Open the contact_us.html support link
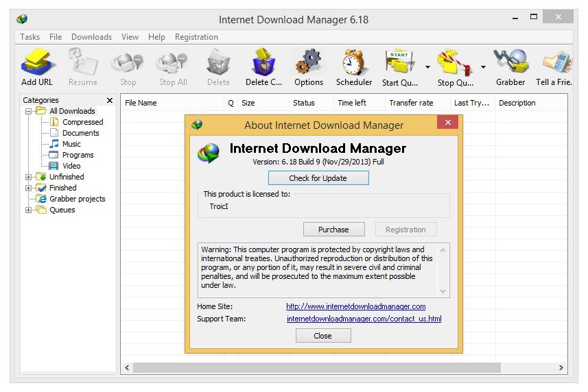The height and width of the screenshot is (392, 588). [364, 319]
